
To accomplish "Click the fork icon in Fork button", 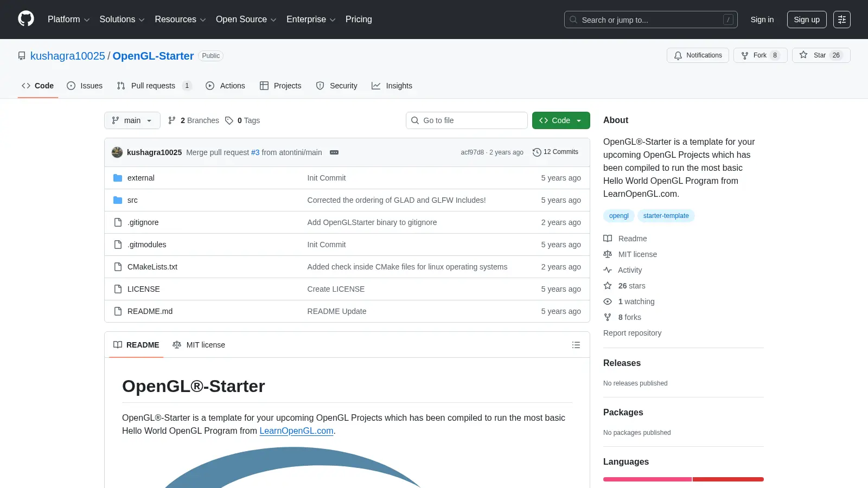I will (745, 55).
